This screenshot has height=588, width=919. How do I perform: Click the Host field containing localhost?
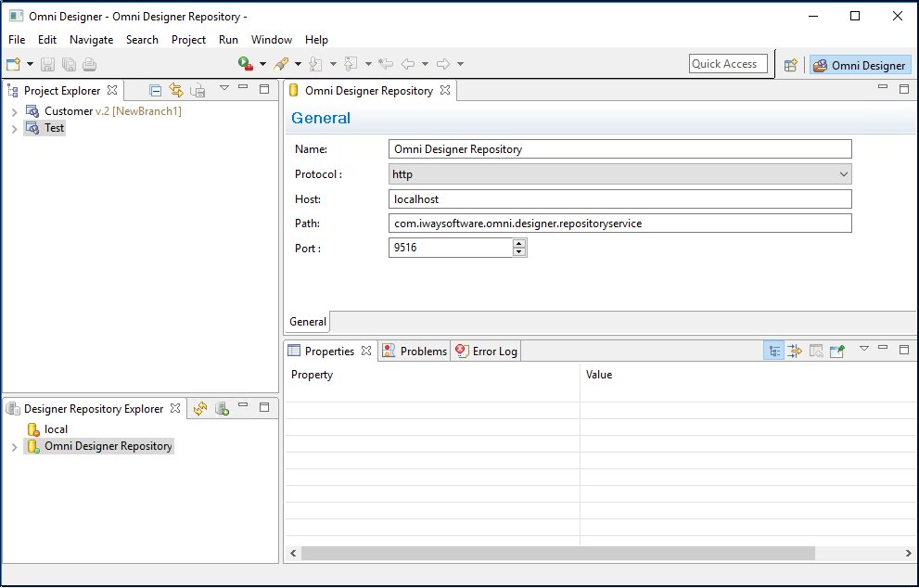tap(619, 199)
